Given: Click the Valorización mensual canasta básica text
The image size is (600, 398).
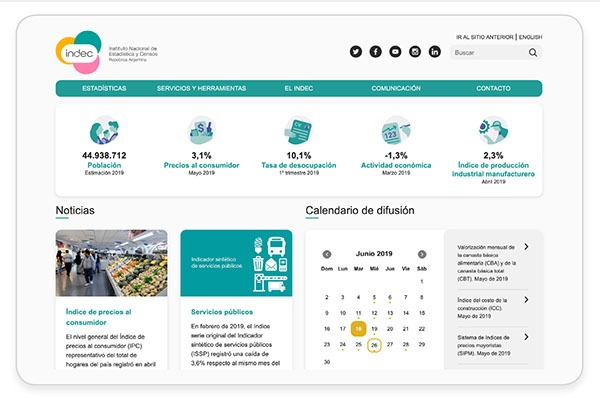Looking at the screenshot, I should pos(487,263).
